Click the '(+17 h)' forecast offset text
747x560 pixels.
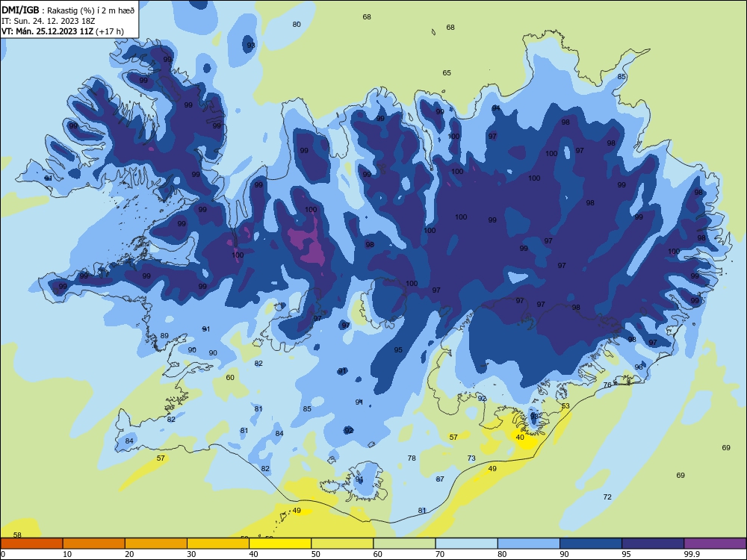[x=110, y=31]
